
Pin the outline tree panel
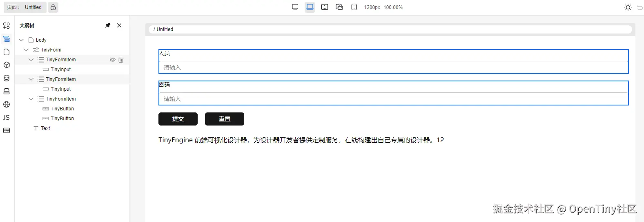(108, 25)
